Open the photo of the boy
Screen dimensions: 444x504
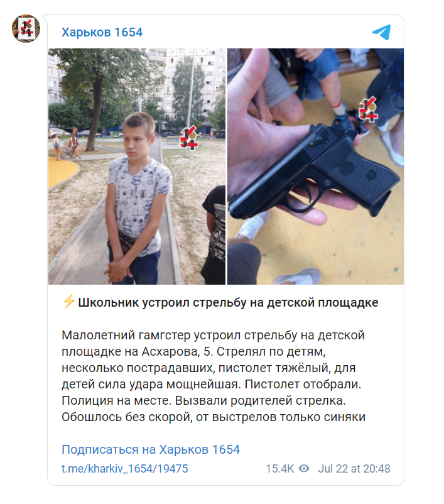pyautogui.click(x=137, y=167)
